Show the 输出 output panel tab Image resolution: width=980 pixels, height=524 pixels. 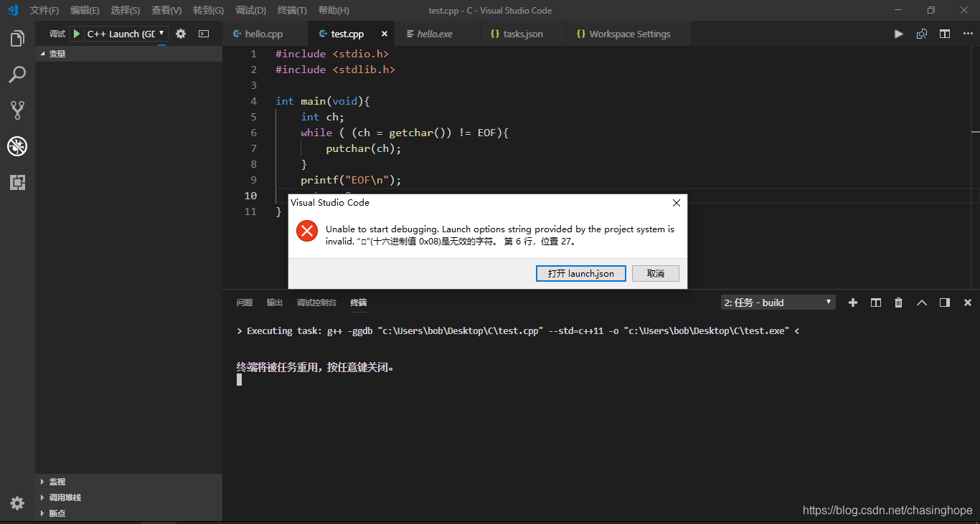275,303
